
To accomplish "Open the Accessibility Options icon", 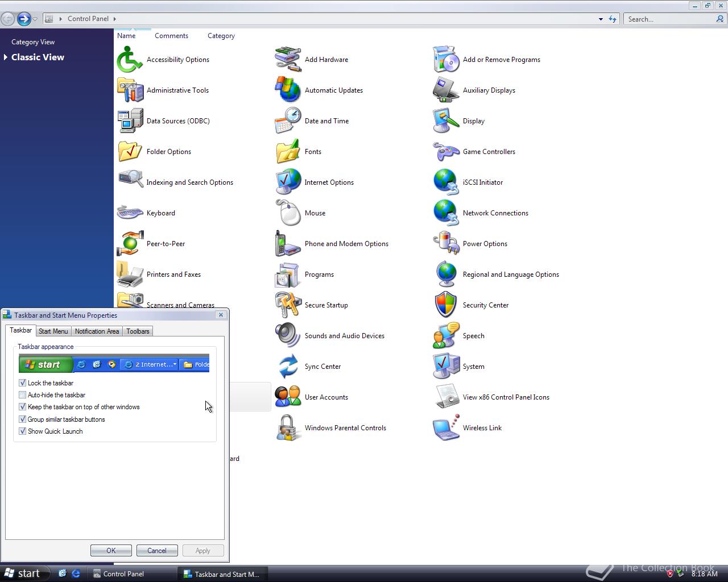I will 130,60.
